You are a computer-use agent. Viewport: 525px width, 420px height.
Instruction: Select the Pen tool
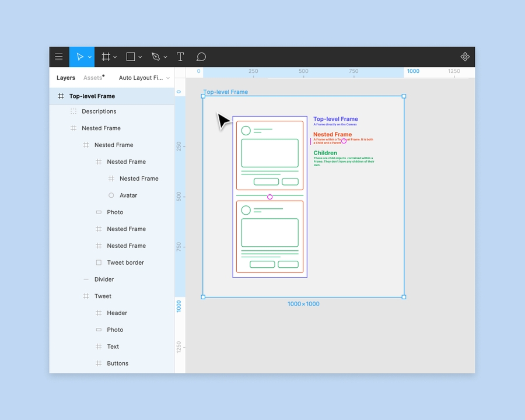[155, 57]
